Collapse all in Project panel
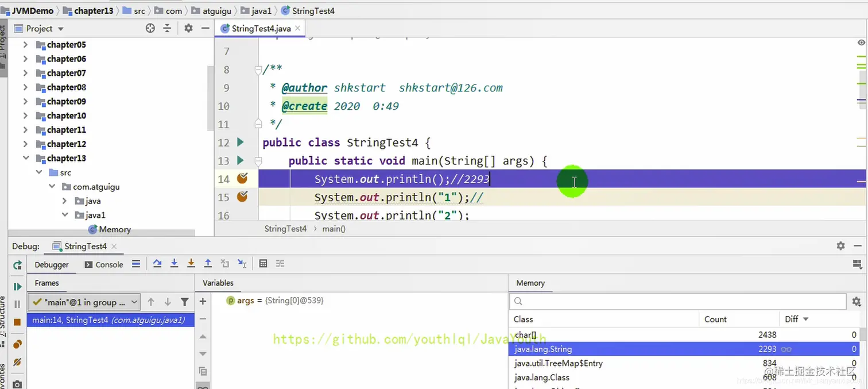 (167, 28)
